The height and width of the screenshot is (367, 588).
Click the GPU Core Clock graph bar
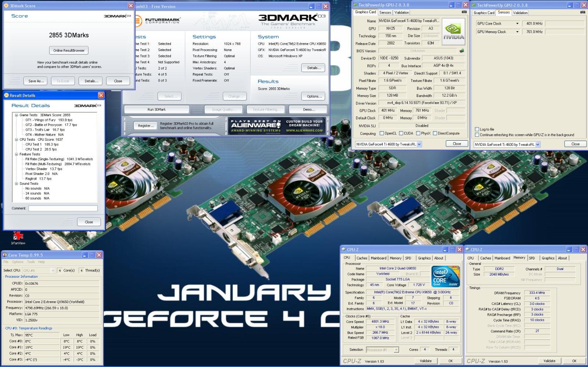pyautogui.click(x=565, y=24)
